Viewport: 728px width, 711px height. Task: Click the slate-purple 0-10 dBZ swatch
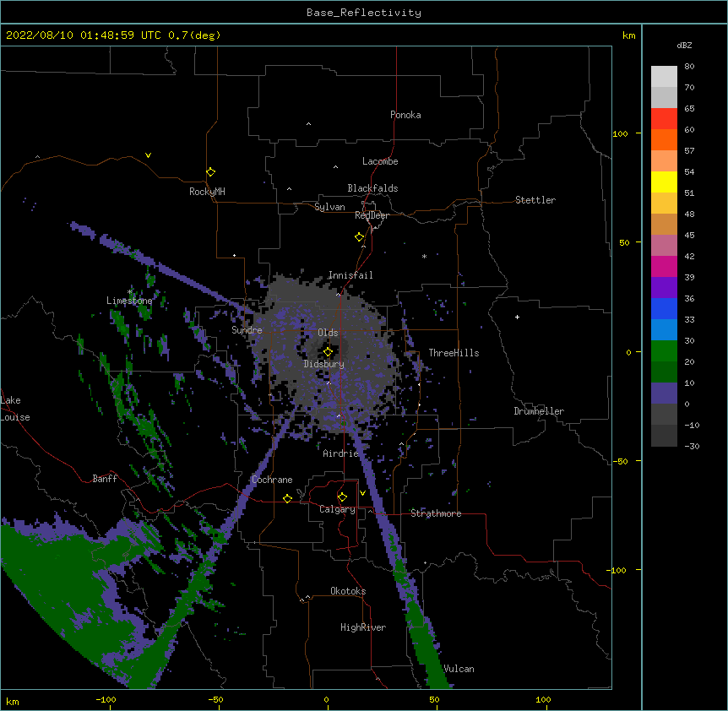pos(664,393)
